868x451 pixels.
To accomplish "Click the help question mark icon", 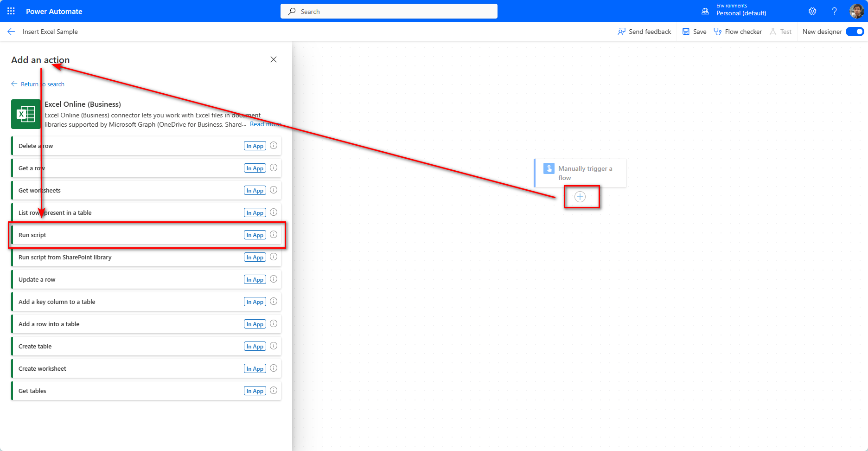I will pos(834,11).
